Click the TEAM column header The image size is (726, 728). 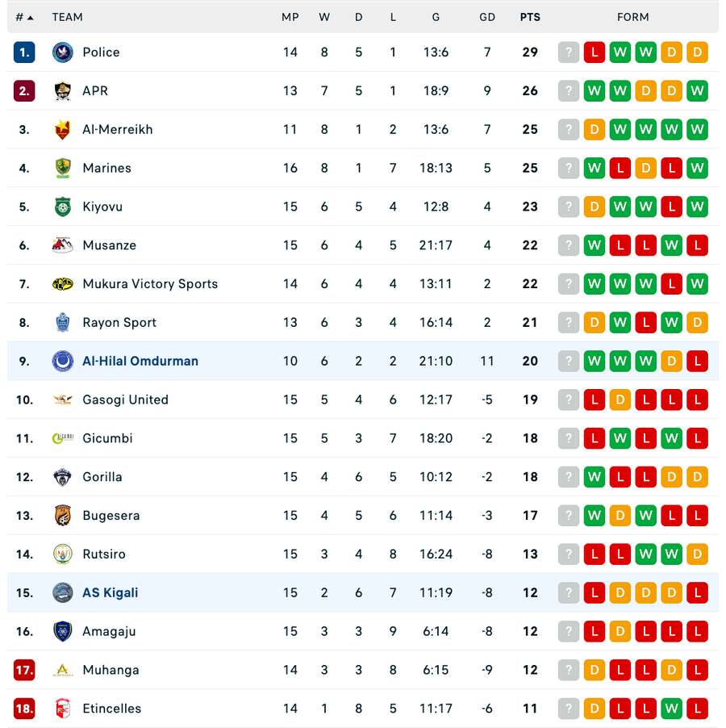click(67, 17)
